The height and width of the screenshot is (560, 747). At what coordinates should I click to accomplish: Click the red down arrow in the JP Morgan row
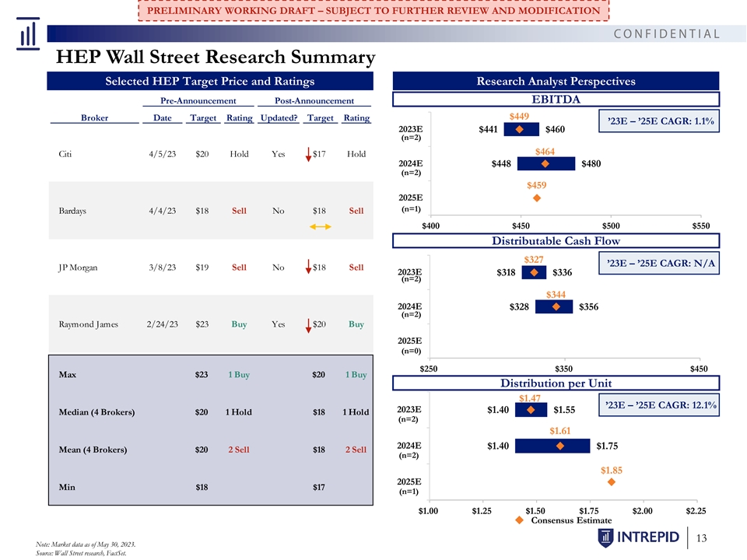point(308,267)
